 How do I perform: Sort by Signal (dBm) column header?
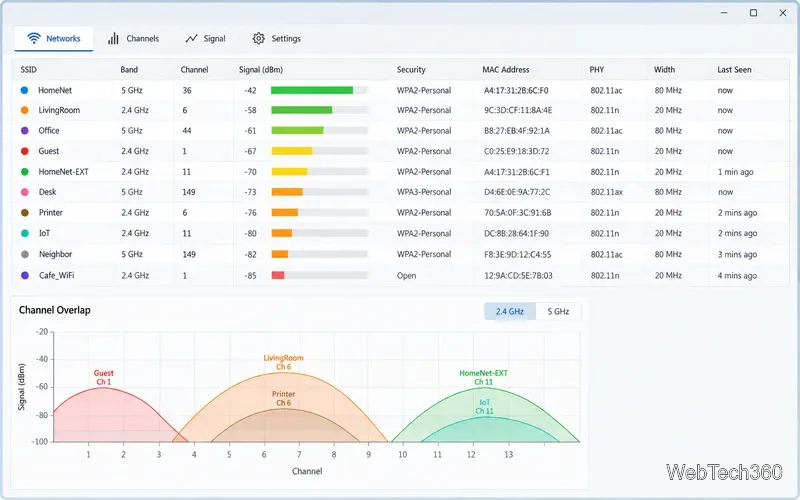(261, 69)
